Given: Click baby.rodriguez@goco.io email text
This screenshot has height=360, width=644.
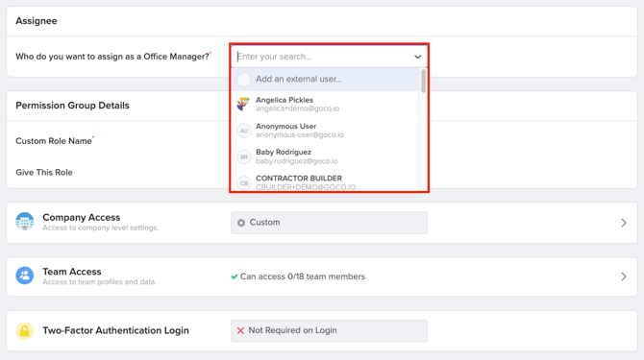Looking at the screenshot, I should tap(297, 161).
